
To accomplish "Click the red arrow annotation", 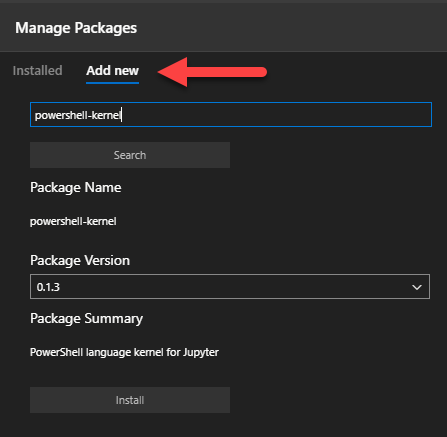I will 212,72.
